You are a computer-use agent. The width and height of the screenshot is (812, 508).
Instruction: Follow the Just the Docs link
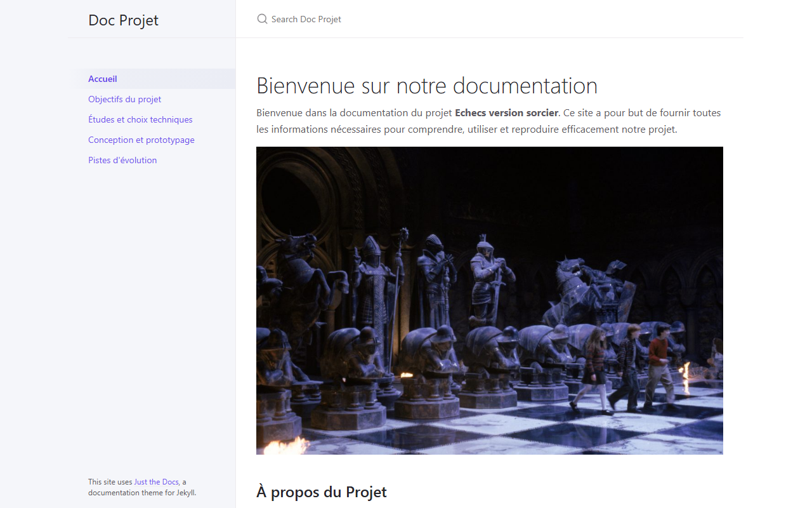[x=156, y=482]
